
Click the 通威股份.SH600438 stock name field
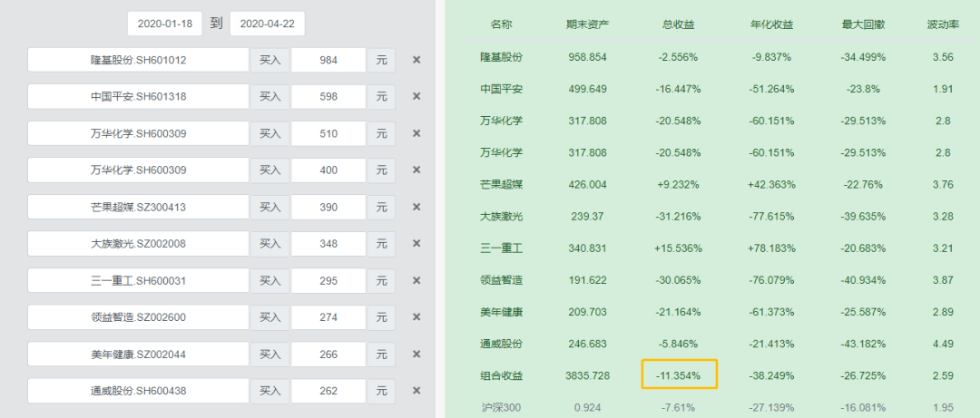point(138,391)
